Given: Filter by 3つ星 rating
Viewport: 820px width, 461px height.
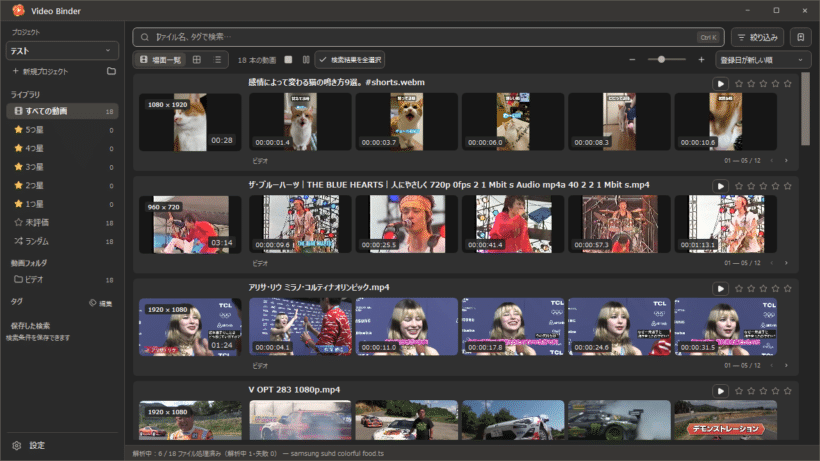Looking at the screenshot, I should coord(62,167).
